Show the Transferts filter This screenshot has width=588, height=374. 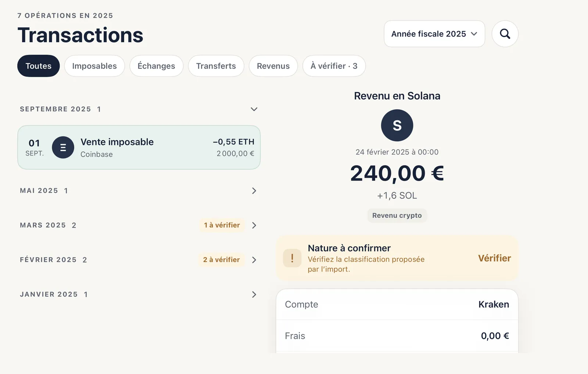click(x=216, y=66)
